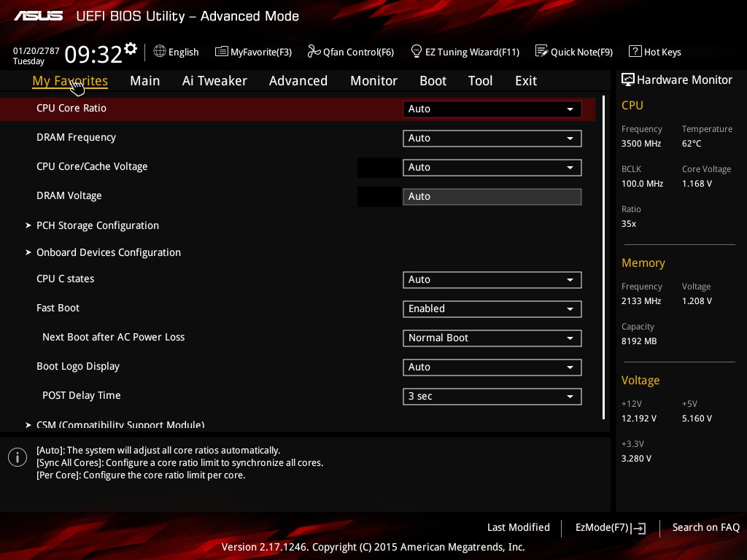View Last Modified settings
The height and width of the screenshot is (560, 747).
[519, 528]
